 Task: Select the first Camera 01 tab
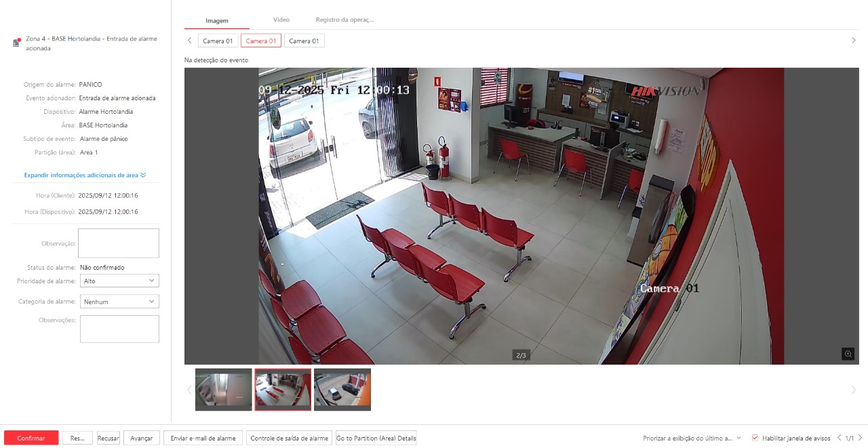(x=218, y=41)
